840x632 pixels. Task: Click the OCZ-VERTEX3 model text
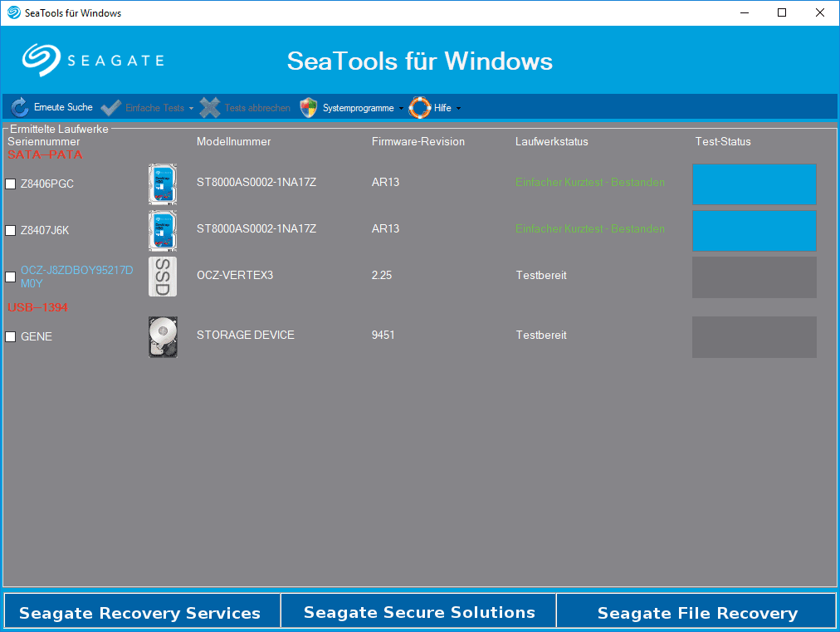(235, 275)
